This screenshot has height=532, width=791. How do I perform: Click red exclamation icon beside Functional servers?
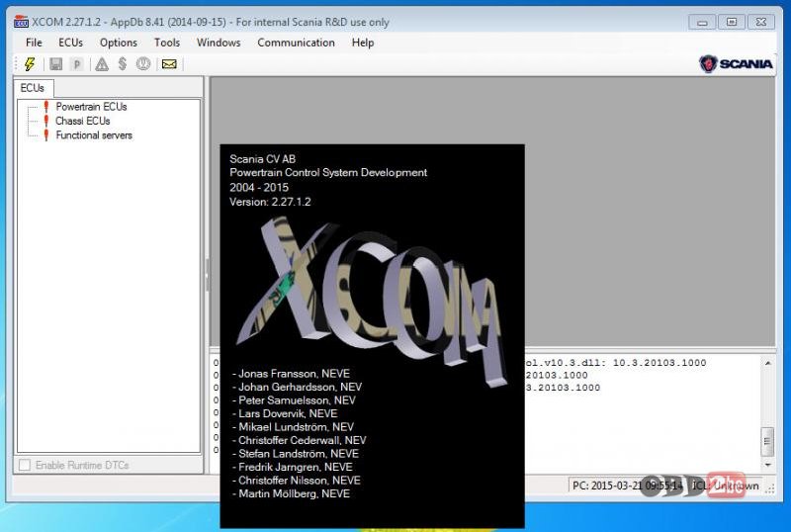[x=46, y=134]
